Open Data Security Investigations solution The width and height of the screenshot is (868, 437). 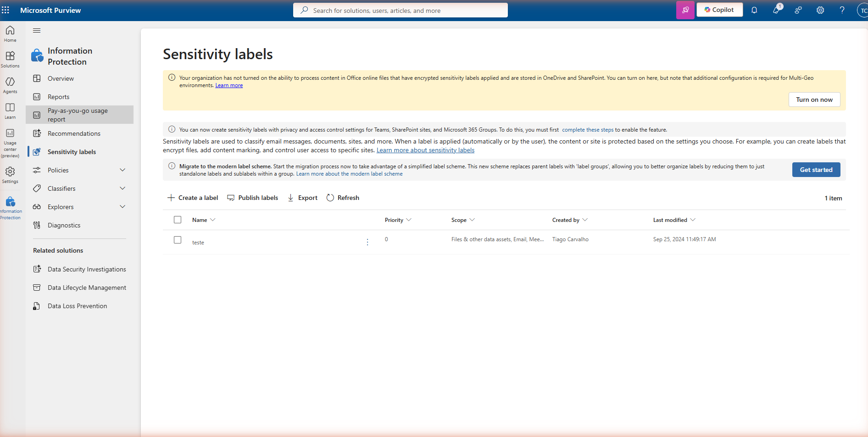(x=80, y=269)
